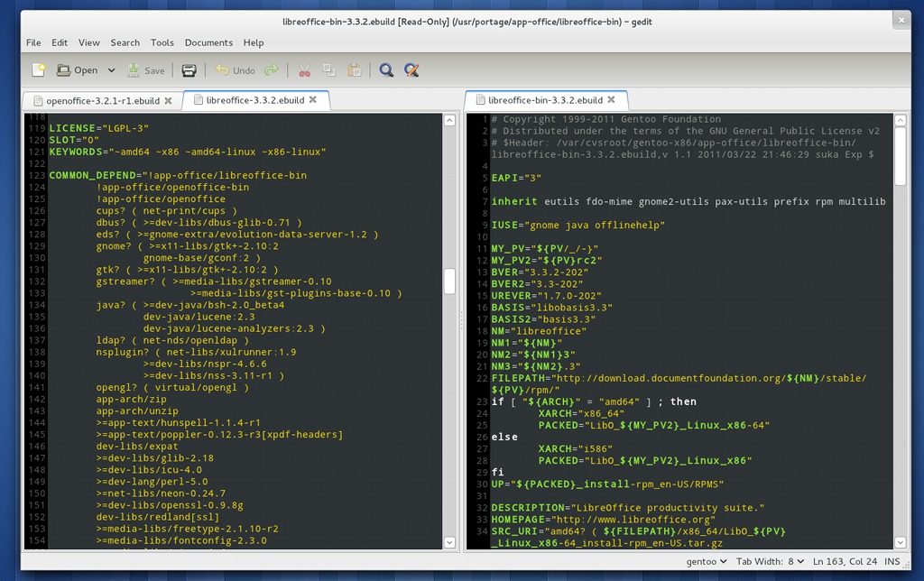Click the XARCH="i586" line
Screen dimensions: 924x581
coord(575,448)
